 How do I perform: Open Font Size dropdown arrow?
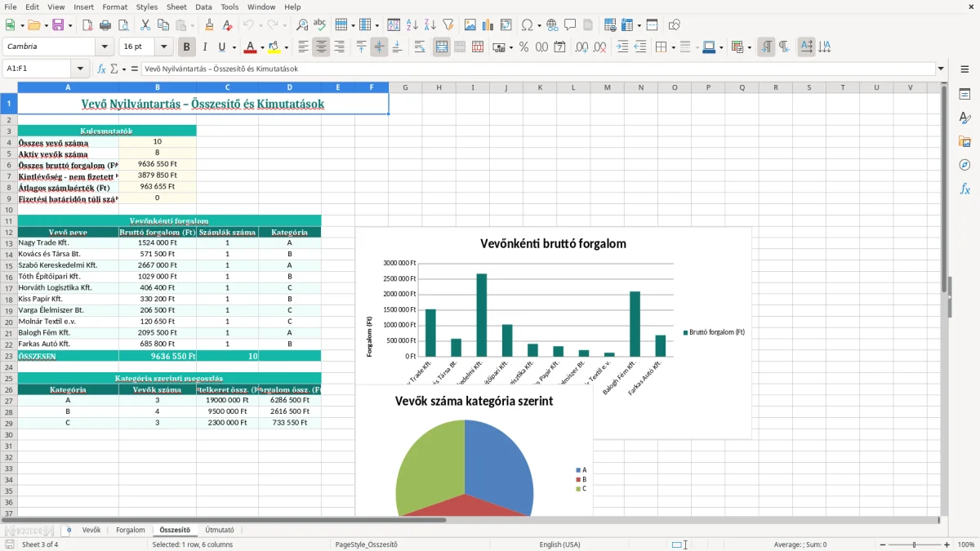tap(164, 47)
